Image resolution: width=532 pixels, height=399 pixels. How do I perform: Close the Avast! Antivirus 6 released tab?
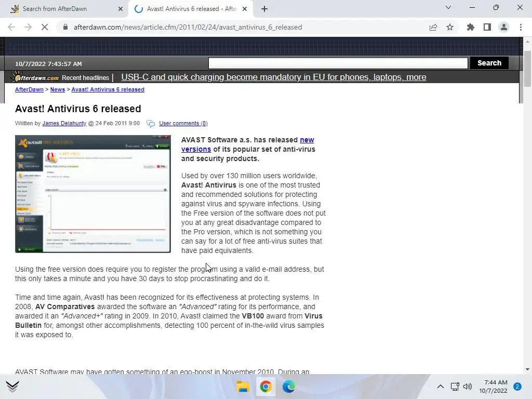point(245,9)
